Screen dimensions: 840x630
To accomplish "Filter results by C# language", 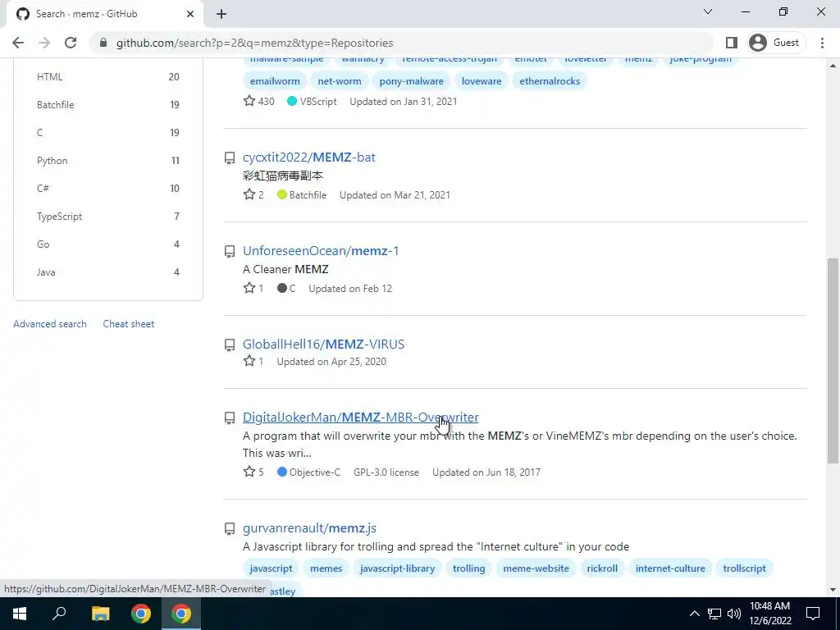I will (x=107, y=189).
